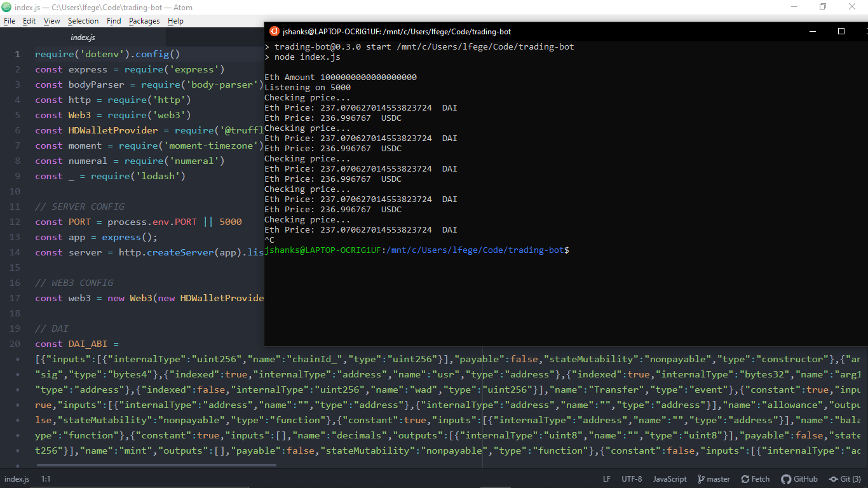
Task: Click line number 10 in the gutter
Action: (x=15, y=191)
